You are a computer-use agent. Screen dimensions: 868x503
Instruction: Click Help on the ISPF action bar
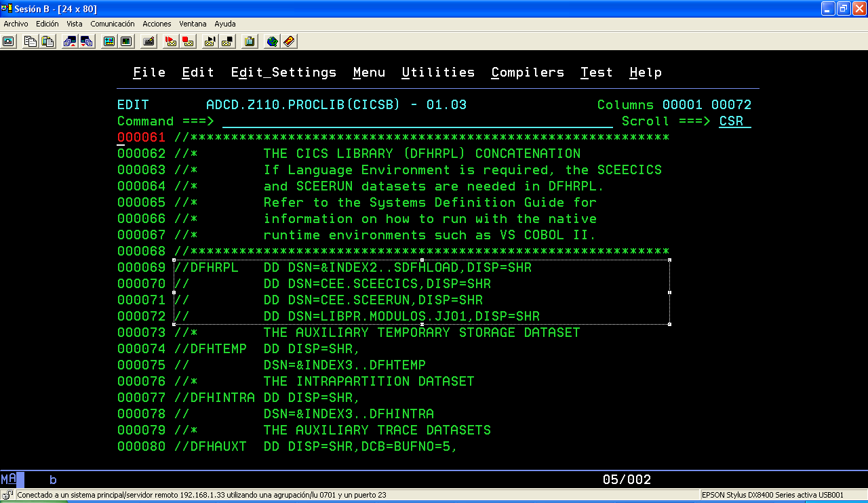click(x=645, y=72)
